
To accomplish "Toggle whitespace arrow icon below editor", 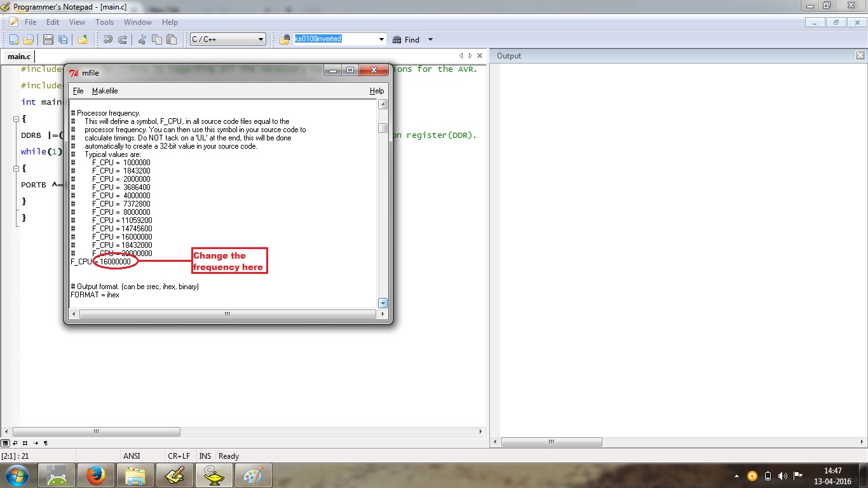I will pos(36,443).
